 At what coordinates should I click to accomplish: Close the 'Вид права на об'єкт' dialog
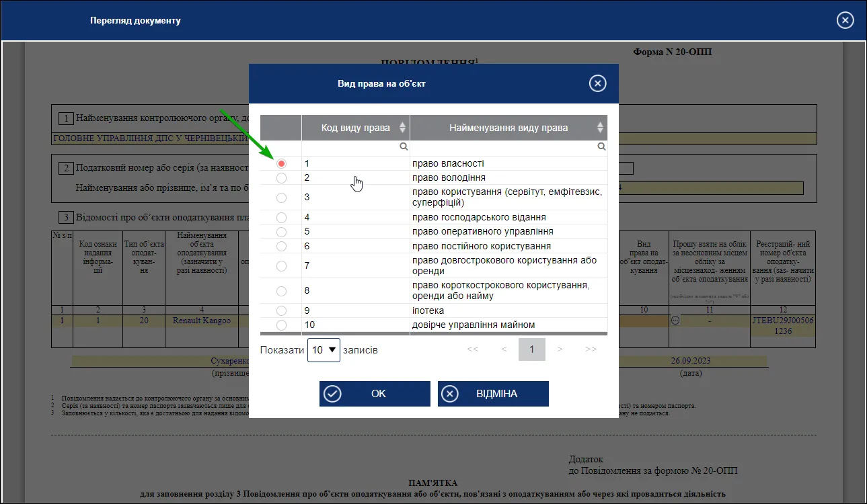[597, 83]
